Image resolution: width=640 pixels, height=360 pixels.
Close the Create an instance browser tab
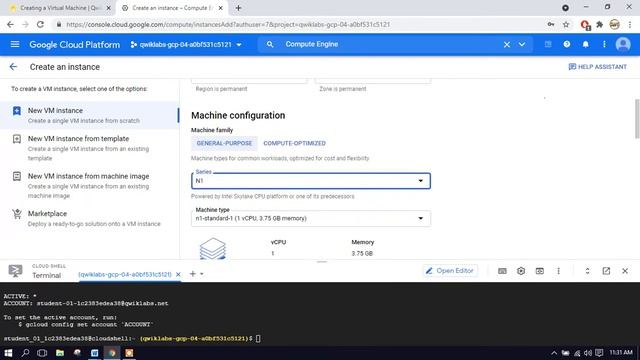tap(220, 8)
